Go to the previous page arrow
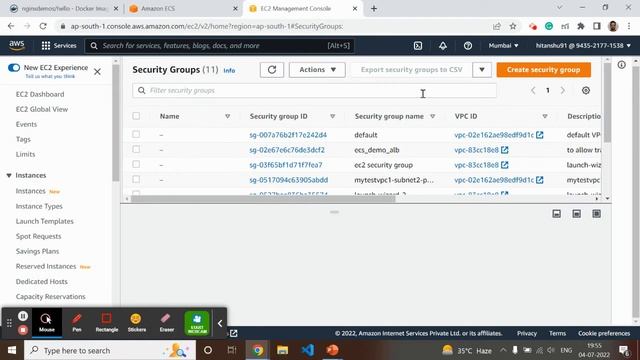 tap(533, 91)
